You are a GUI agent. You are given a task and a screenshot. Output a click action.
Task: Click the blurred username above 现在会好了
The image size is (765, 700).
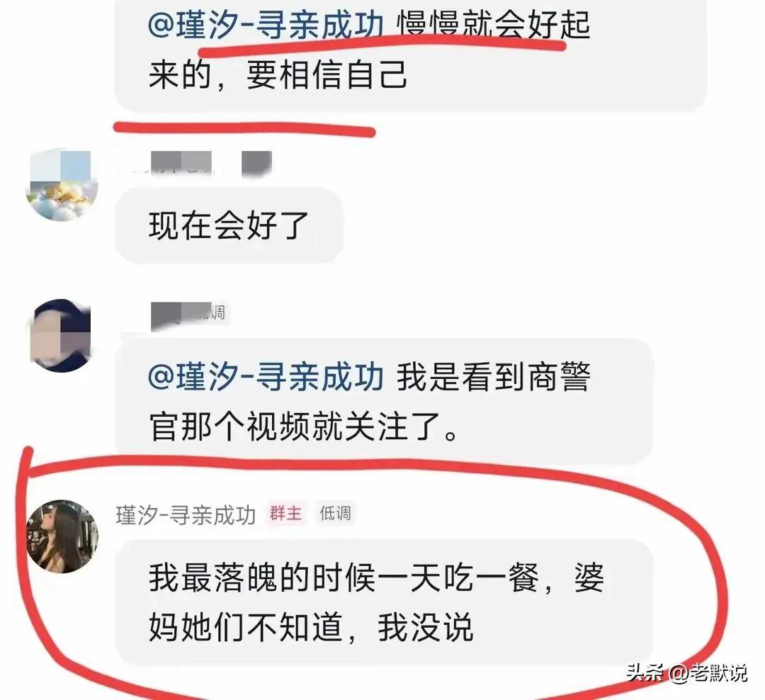tap(181, 162)
